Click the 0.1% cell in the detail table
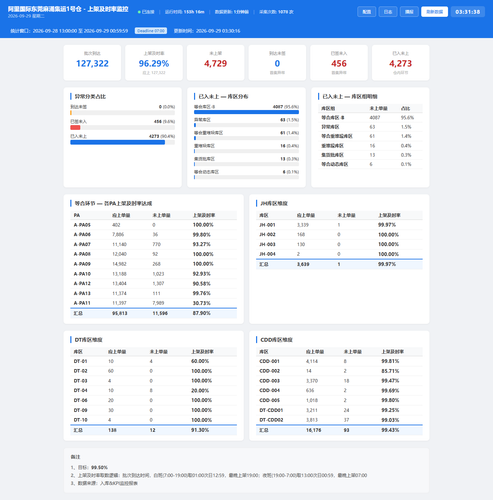Image resolution: width=493 pixels, height=500 pixels. click(x=406, y=164)
